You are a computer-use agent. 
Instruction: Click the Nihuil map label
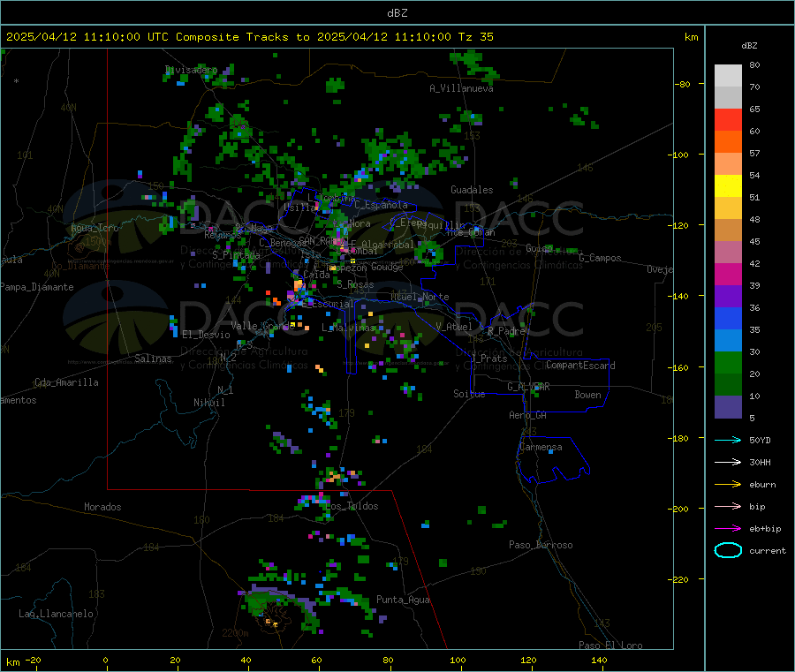tap(208, 403)
